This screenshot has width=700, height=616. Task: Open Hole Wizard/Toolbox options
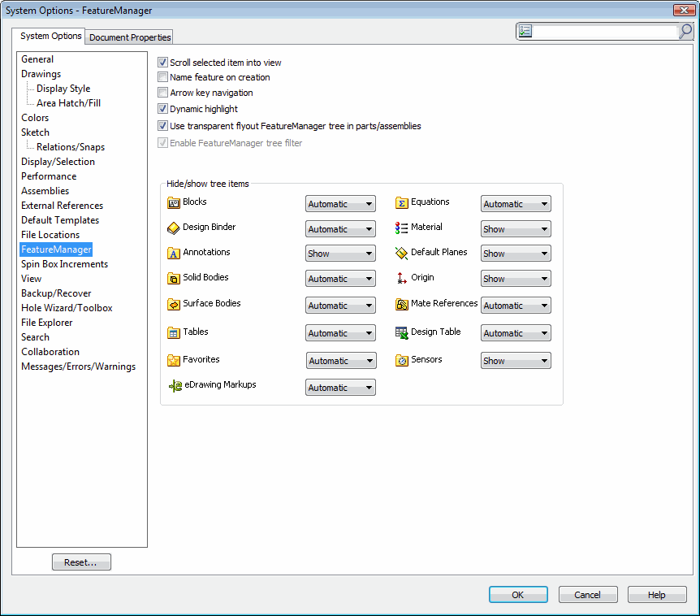pyautogui.click(x=67, y=308)
